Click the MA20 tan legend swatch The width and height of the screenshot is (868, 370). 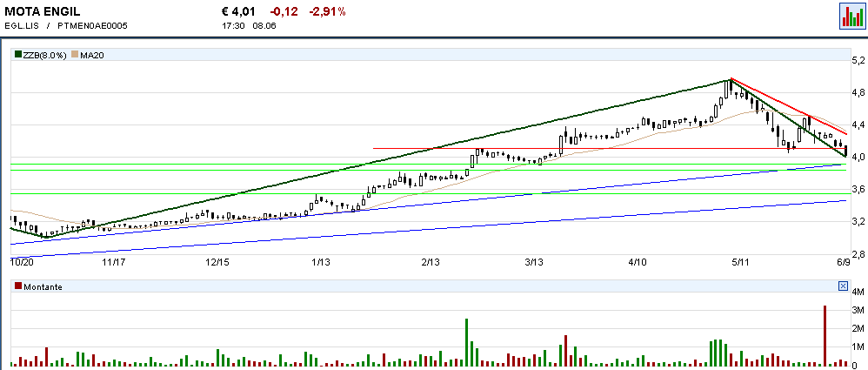click(x=75, y=55)
